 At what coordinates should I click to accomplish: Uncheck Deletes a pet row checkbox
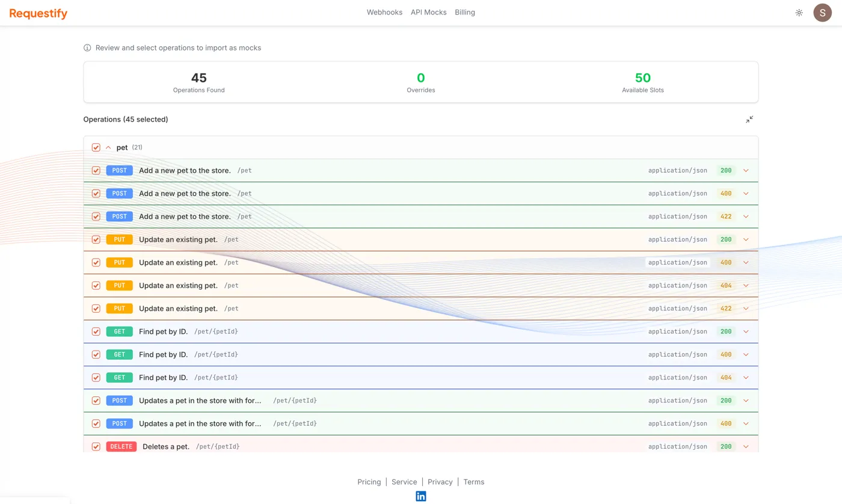point(96,446)
